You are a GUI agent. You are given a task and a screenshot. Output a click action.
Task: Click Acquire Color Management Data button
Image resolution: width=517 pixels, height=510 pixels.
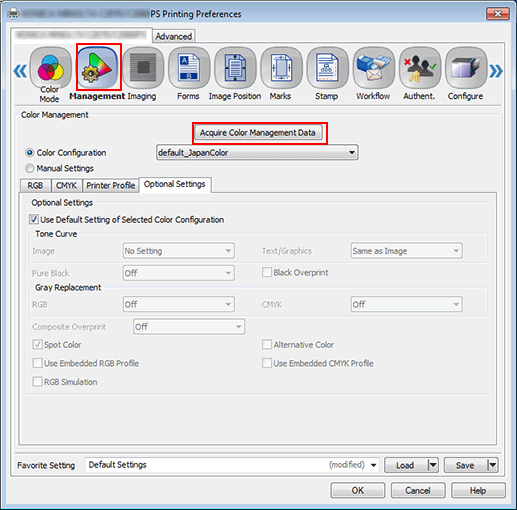[258, 133]
